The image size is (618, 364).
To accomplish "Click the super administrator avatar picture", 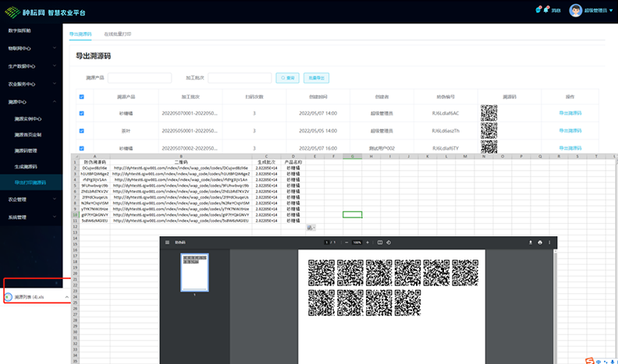I will (x=575, y=10).
